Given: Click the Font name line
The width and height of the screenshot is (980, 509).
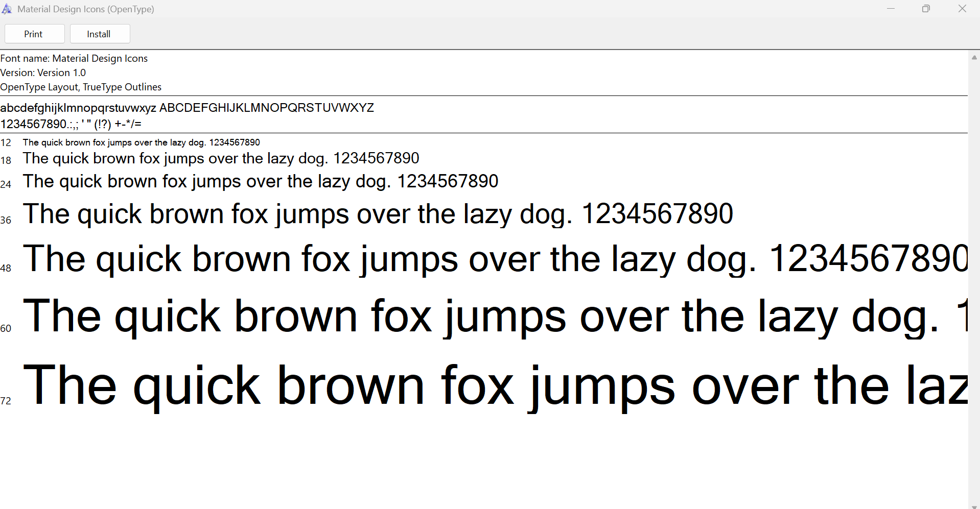Looking at the screenshot, I should (74, 59).
